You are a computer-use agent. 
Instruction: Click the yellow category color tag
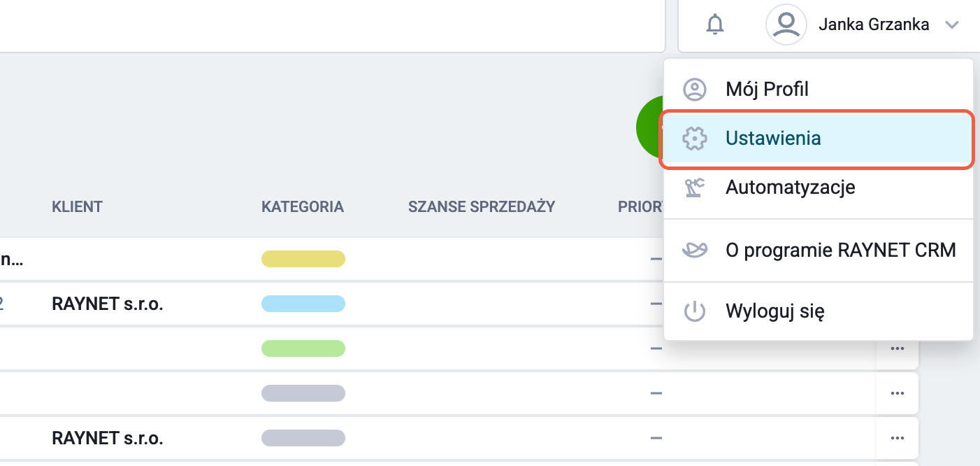pyautogui.click(x=303, y=259)
